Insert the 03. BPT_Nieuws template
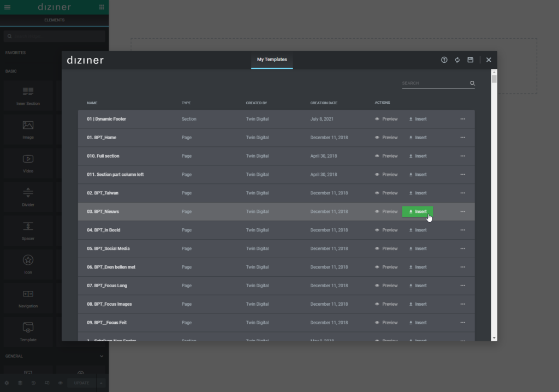 (418, 212)
